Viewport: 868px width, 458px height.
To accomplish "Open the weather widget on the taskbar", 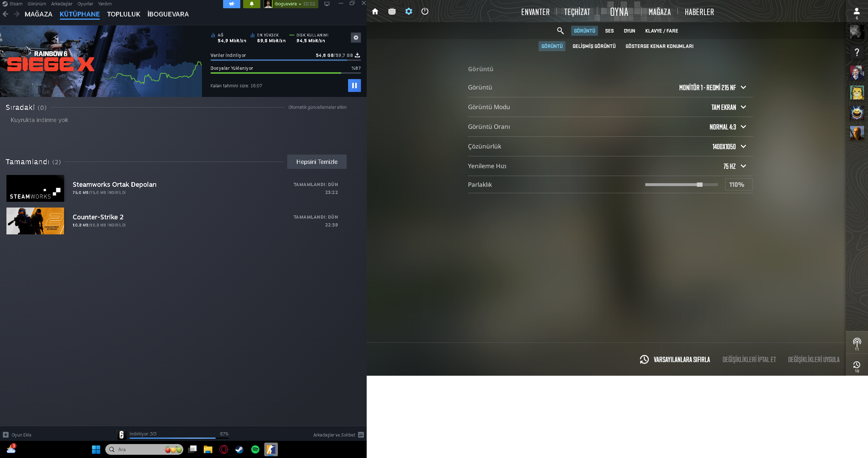I will [x=11, y=449].
